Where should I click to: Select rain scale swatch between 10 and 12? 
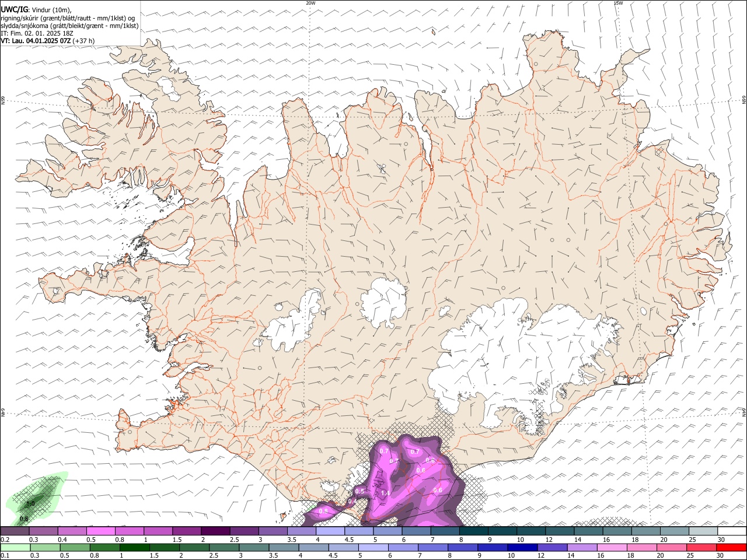point(522,548)
